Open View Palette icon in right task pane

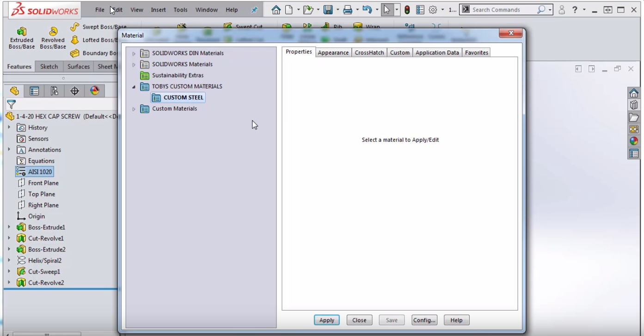634,129
